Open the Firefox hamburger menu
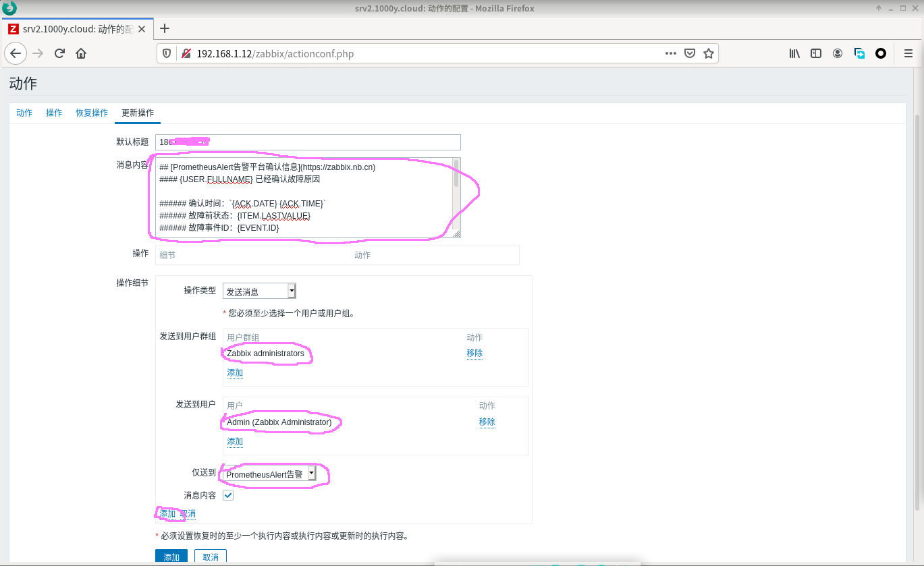The image size is (924, 566). (908, 53)
